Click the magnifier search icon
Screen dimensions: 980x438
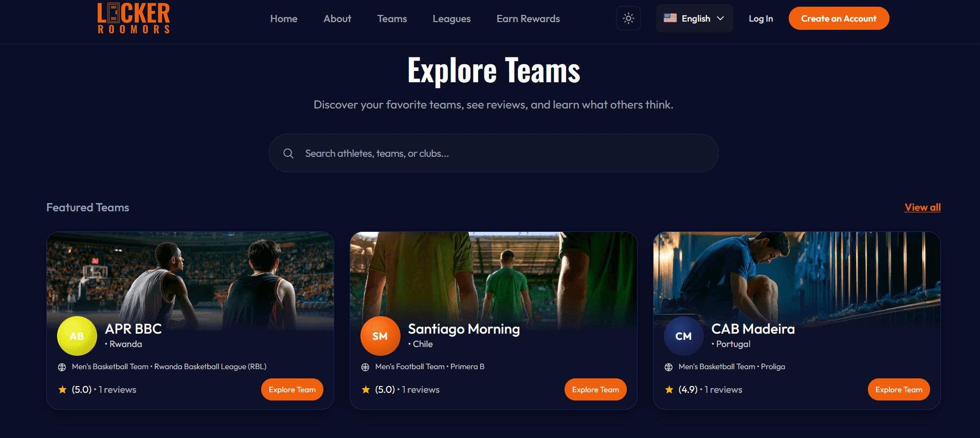(288, 153)
